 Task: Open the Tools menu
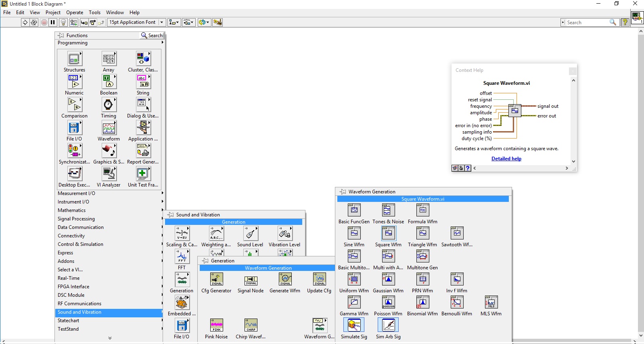(x=94, y=13)
